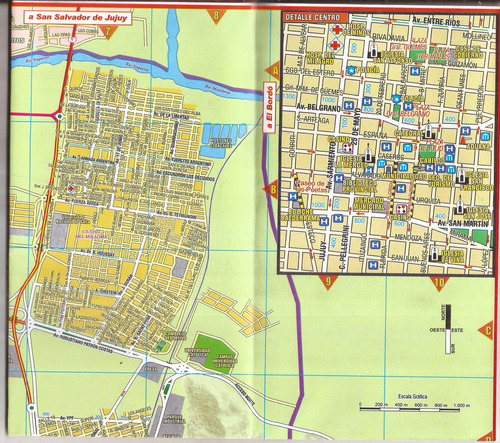Select the CABILDO label

pos(432,161)
